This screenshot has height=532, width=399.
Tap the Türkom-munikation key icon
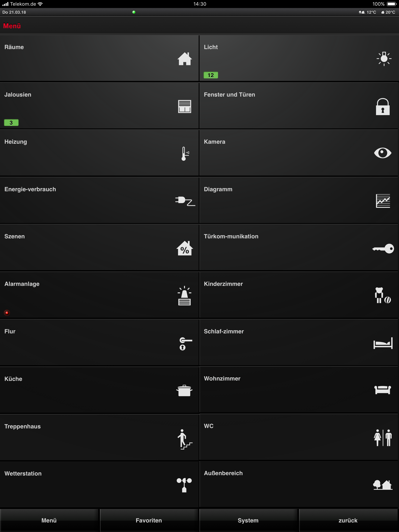(x=383, y=248)
